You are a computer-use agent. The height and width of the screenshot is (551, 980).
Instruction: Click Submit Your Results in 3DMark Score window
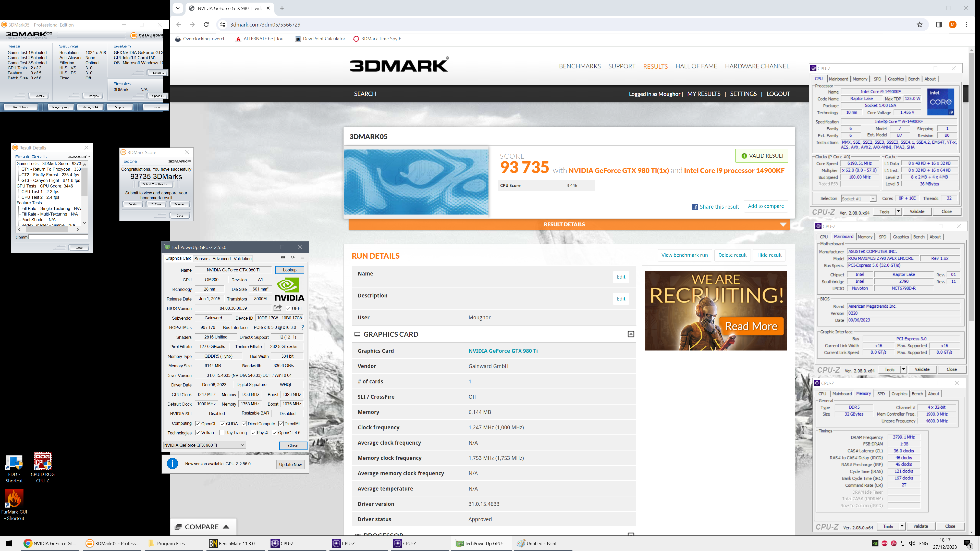[156, 184]
